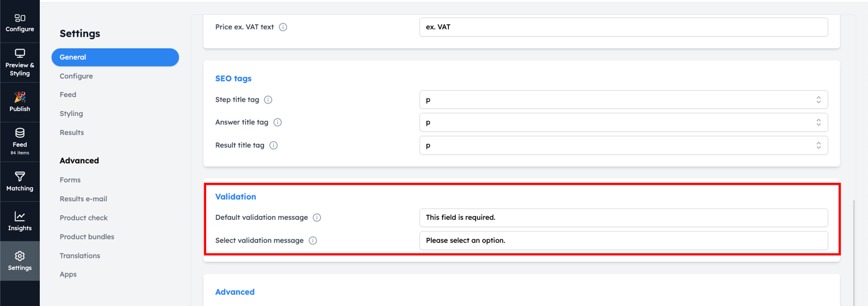Screen dimensions: 868x306
Task: Select the General settings tab
Action: click(115, 57)
